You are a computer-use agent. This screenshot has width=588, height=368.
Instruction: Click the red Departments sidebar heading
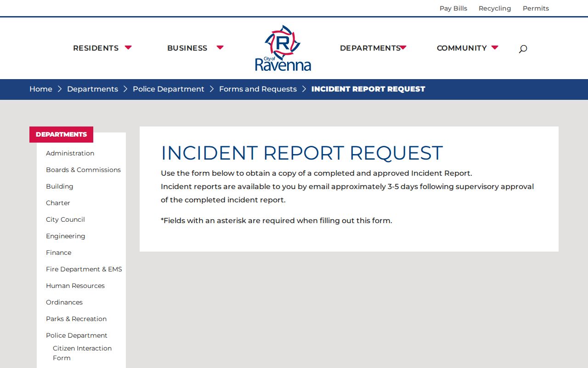click(61, 134)
